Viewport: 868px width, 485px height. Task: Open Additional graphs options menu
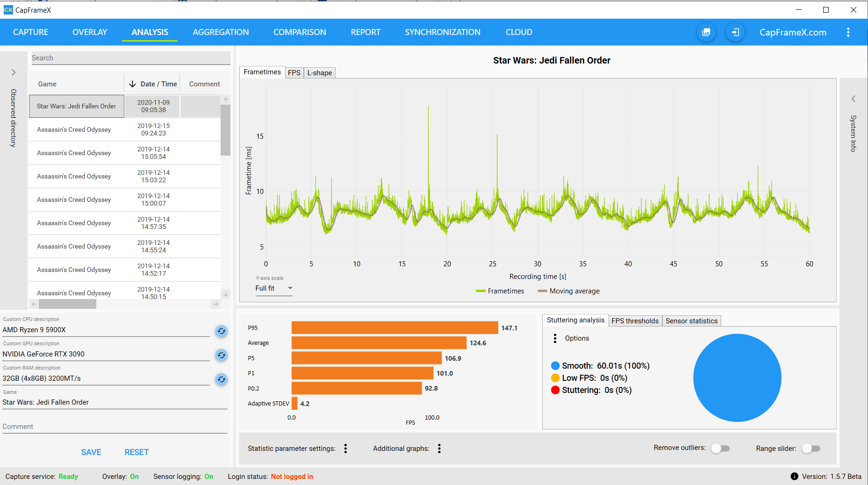(x=439, y=449)
